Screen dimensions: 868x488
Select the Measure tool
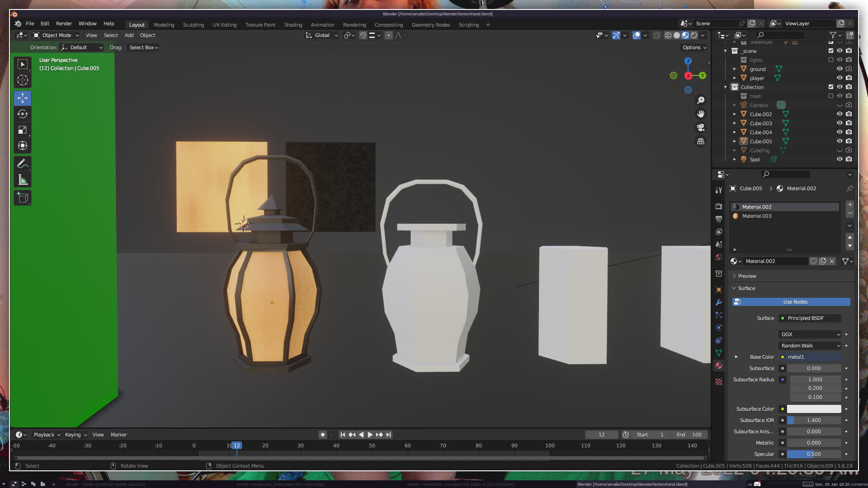click(23, 180)
